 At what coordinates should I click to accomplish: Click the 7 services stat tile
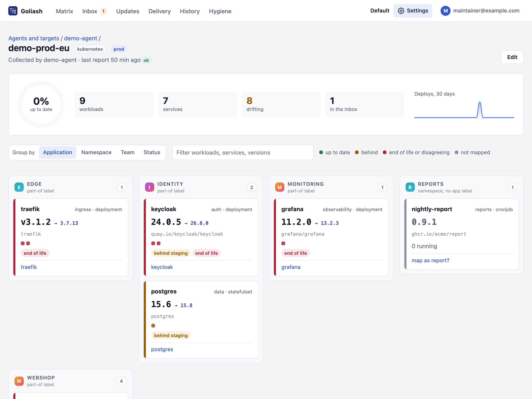(197, 104)
